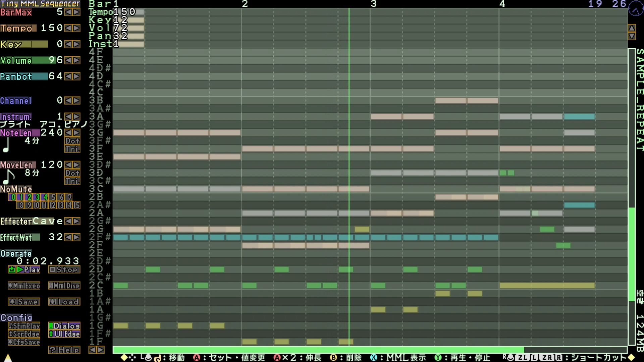Select the long yellow 2C note in bar 4

[x=547, y=286]
